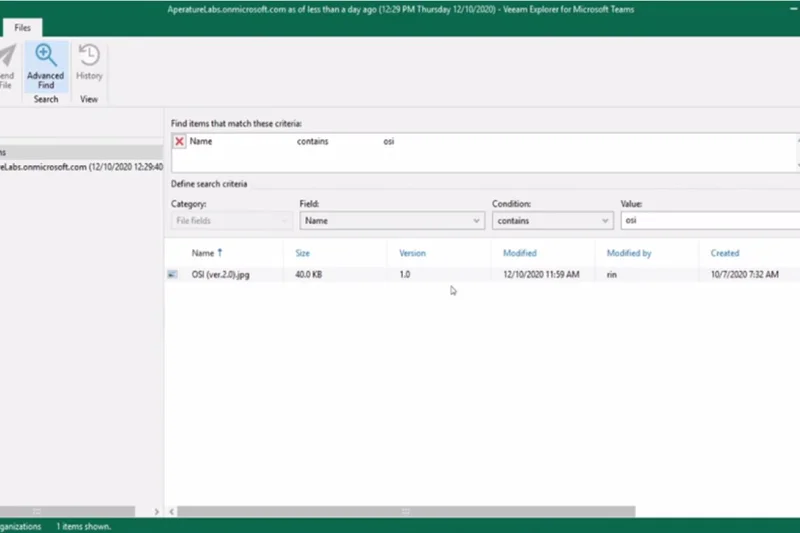Viewport: 800px width, 533px height.
Task: Click the 1 items shown status text
Action: pos(83,526)
